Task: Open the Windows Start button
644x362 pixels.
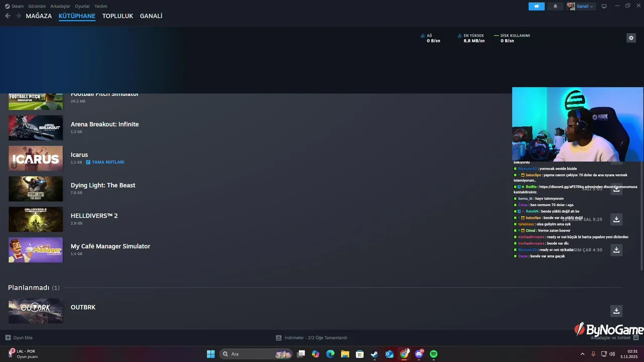Action: pyautogui.click(x=211, y=354)
